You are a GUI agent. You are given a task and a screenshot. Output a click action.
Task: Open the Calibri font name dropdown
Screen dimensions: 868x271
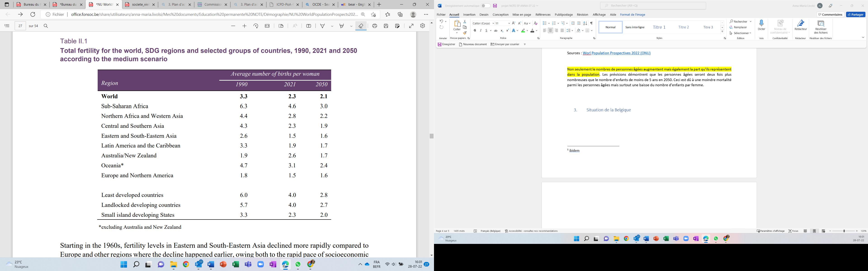493,23
